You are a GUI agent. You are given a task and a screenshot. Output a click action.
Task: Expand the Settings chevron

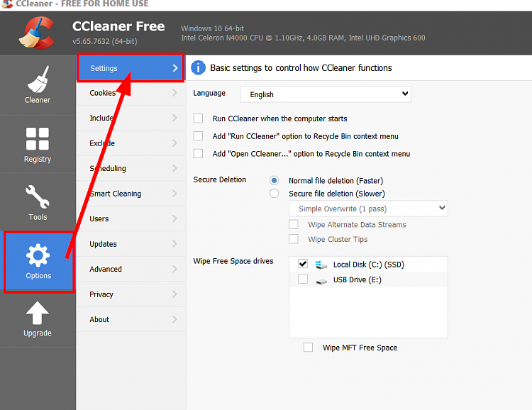(175, 68)
